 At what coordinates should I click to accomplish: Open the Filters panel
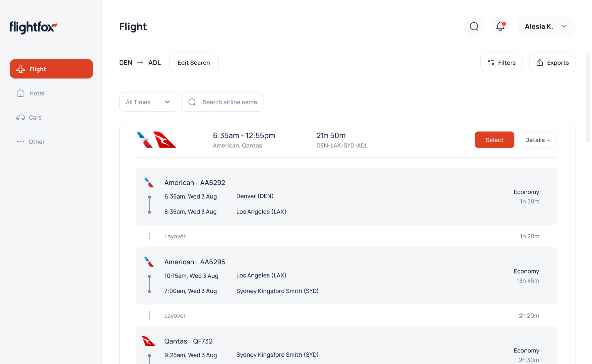coord(501,63)
